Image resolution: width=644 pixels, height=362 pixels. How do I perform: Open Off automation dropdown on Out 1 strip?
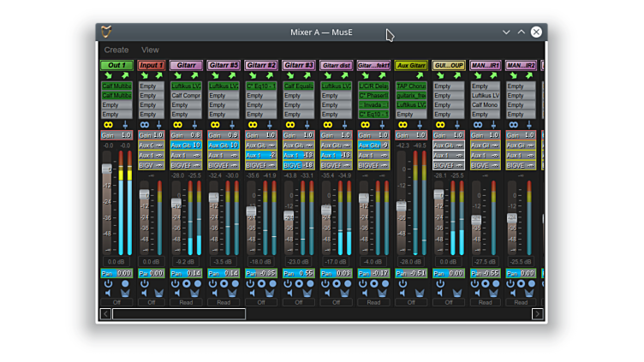tap(116, 302)
